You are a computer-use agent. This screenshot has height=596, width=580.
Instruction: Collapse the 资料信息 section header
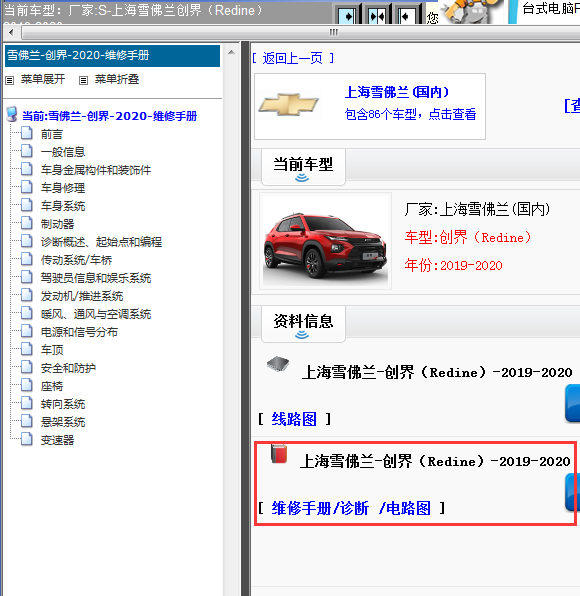[303, 324]
